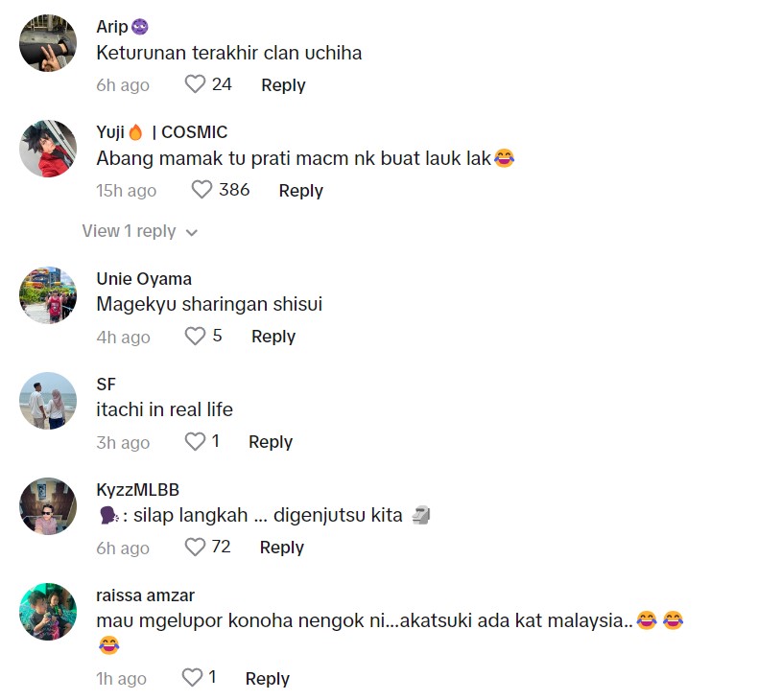Reply to KyzzMLBB's comment
The width and height of the screenshot is (782, 700).
click(282, 548)
